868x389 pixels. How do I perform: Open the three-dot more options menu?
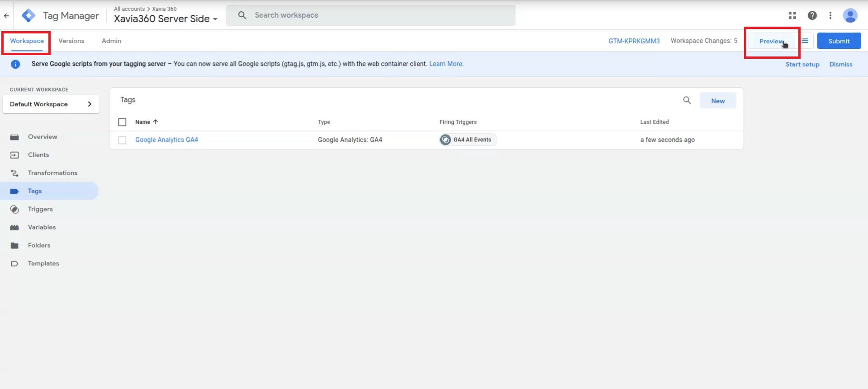[830, 15]
